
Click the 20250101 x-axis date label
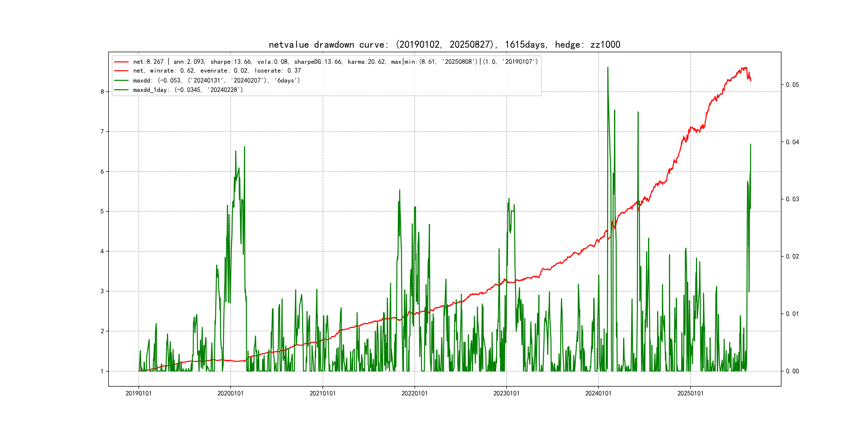690,394
